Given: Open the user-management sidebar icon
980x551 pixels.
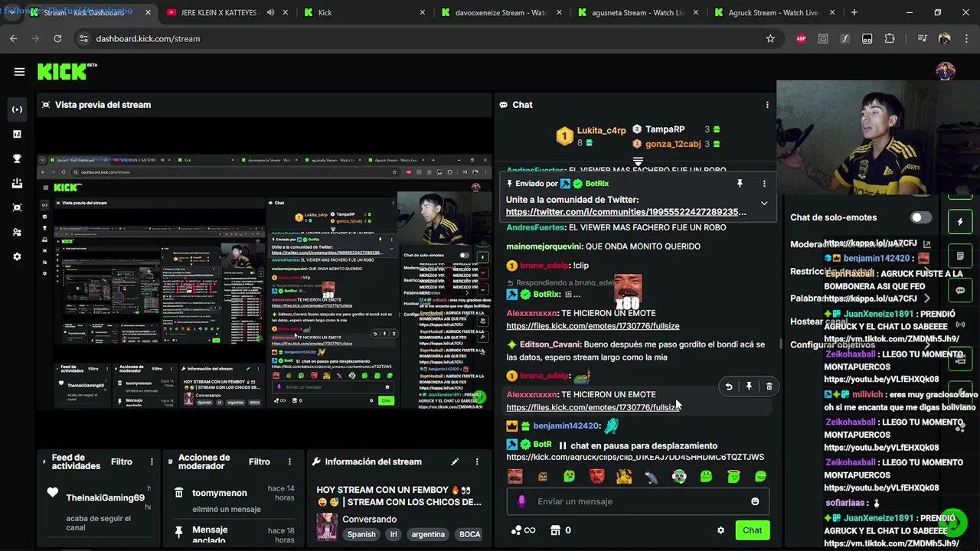Looking at the screenshot, I should click(x=17, y=232).
